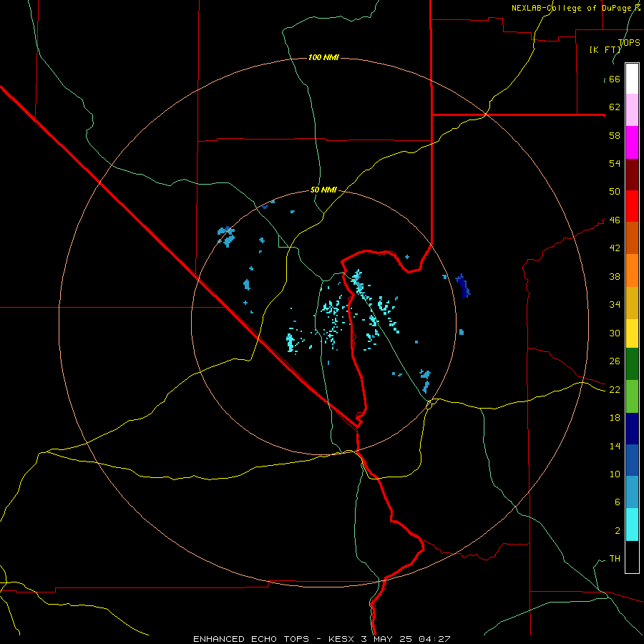The height and width of the screenshot is (644, 644).
Task: Click legend value 30
Action: coord(615,333)
